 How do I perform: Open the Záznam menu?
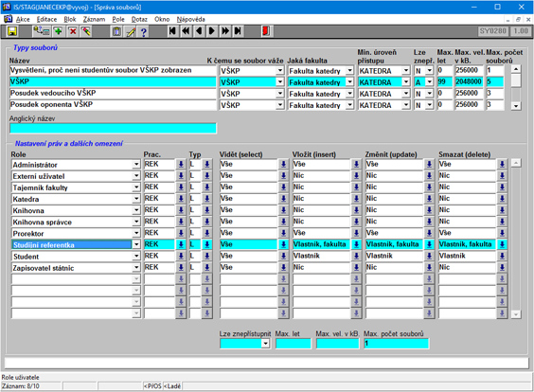coord(94,20)
